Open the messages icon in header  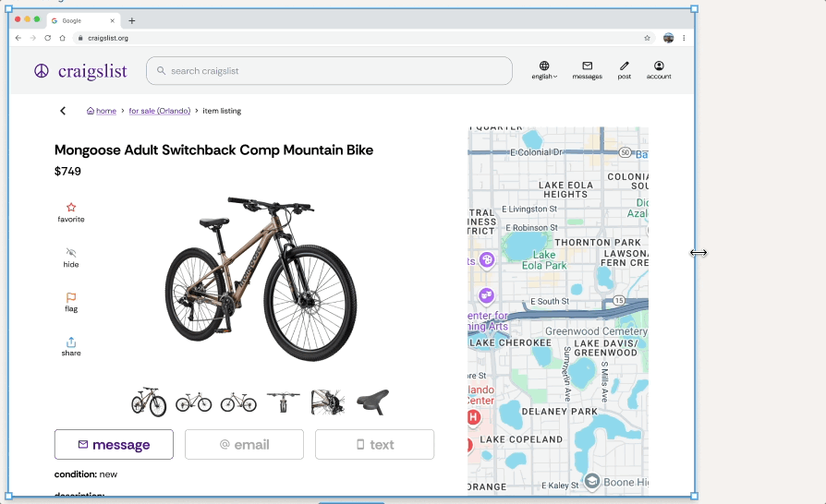click(x=588, y=70)
